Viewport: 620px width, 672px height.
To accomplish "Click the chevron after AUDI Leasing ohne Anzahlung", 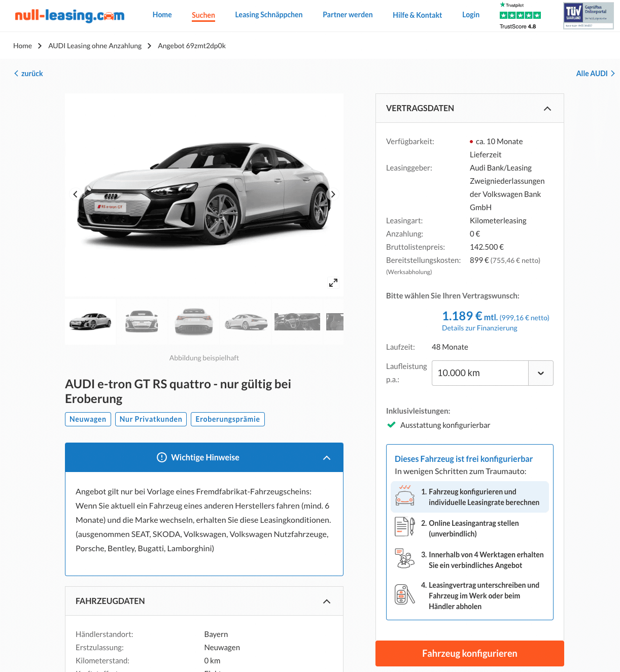I will 149,46.
